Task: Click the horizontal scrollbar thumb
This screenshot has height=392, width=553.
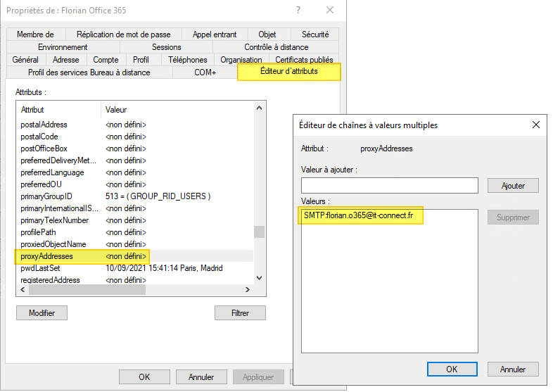Action: click(x=87, y=290)
